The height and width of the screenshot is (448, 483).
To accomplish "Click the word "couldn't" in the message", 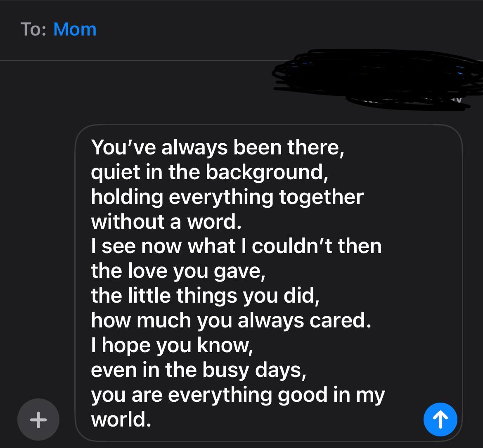I will 292,247.
